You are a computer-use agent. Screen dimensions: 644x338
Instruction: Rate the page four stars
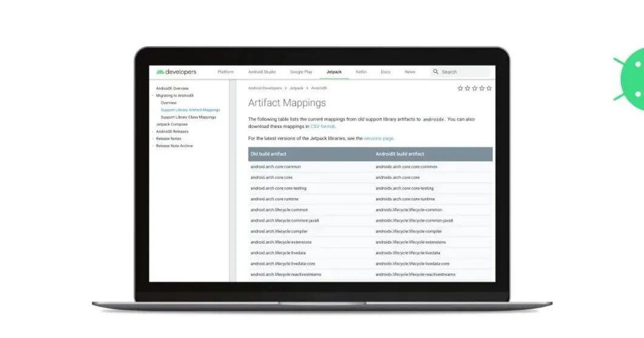point(482,89)
